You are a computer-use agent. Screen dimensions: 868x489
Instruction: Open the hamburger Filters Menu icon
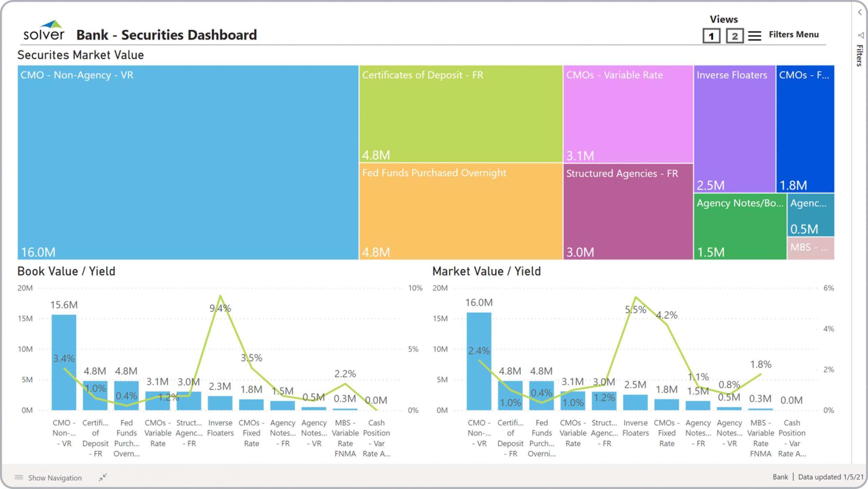(754, 35)
